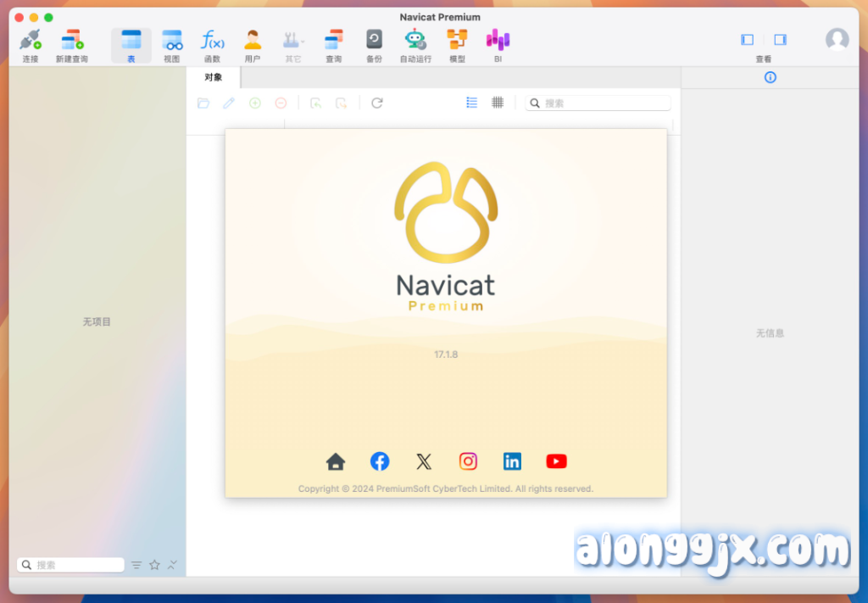Switch objects to detail grid view
The image size is (868, 603).
click(x=498, y=103)
